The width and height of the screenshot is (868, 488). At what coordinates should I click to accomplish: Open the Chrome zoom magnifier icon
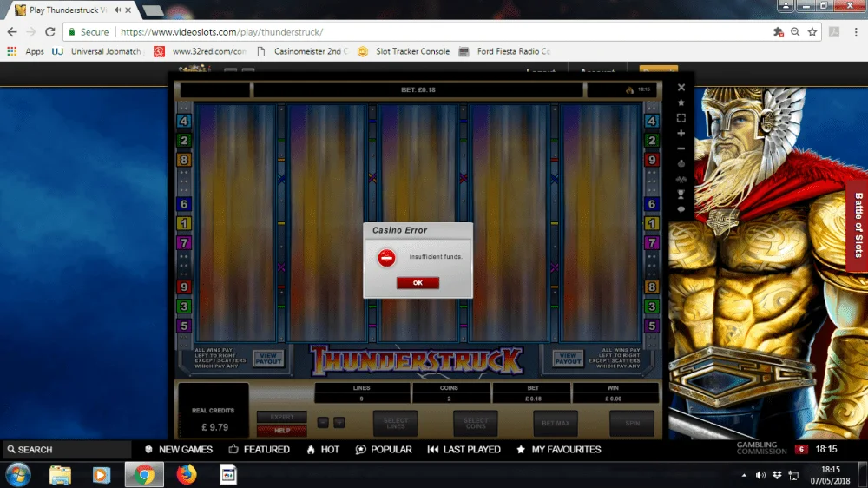[795, 32]
